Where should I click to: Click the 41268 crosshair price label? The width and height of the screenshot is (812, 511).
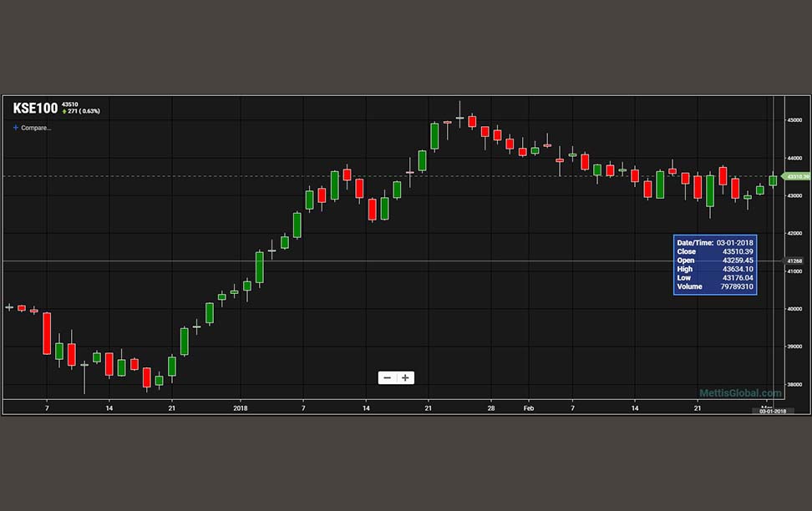pos(795,261)
